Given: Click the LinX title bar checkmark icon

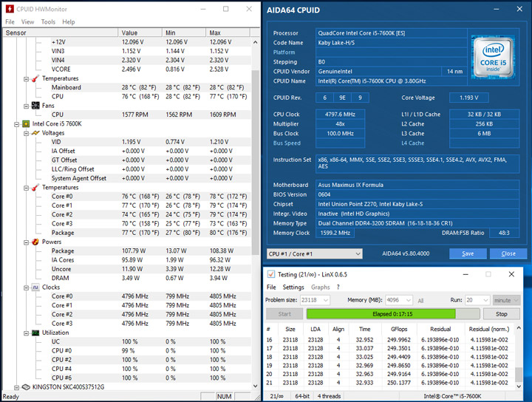Looking at the screenshot, I should [271, 274].
